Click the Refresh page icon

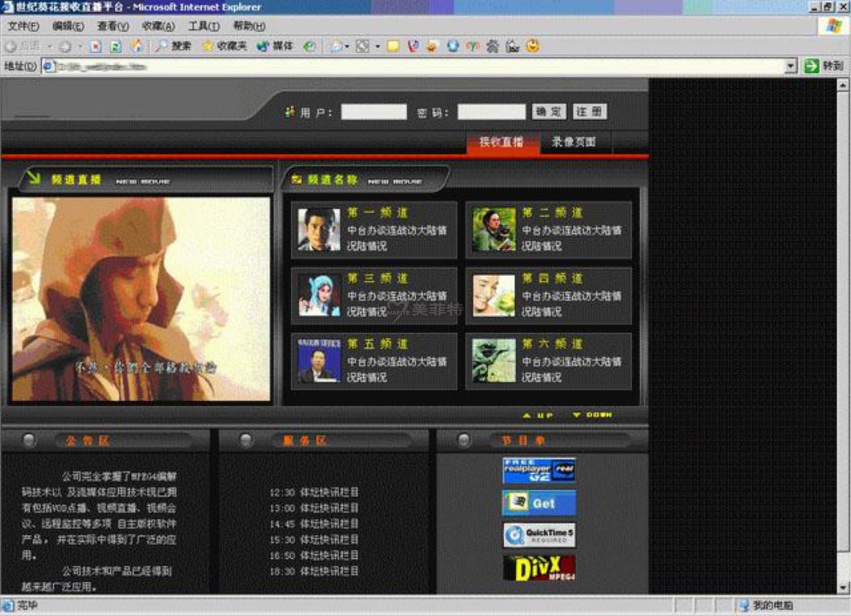click(116, 46)
